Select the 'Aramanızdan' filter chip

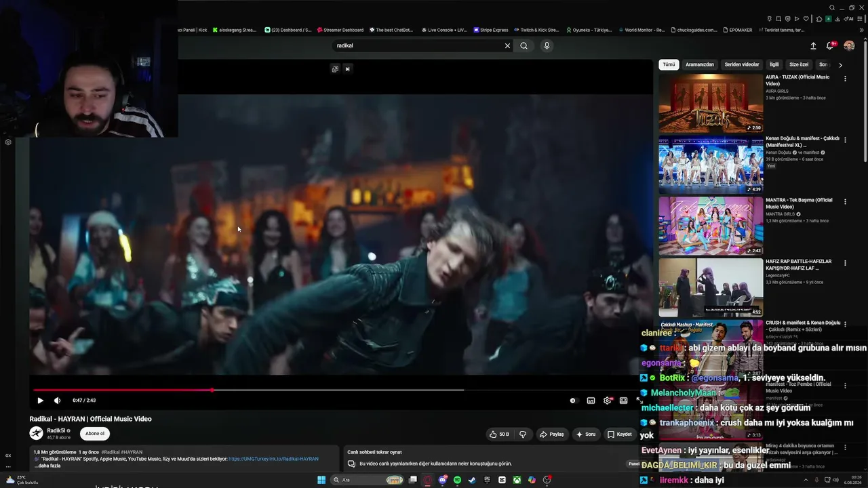pyautogui.click(x=700, y=64)
